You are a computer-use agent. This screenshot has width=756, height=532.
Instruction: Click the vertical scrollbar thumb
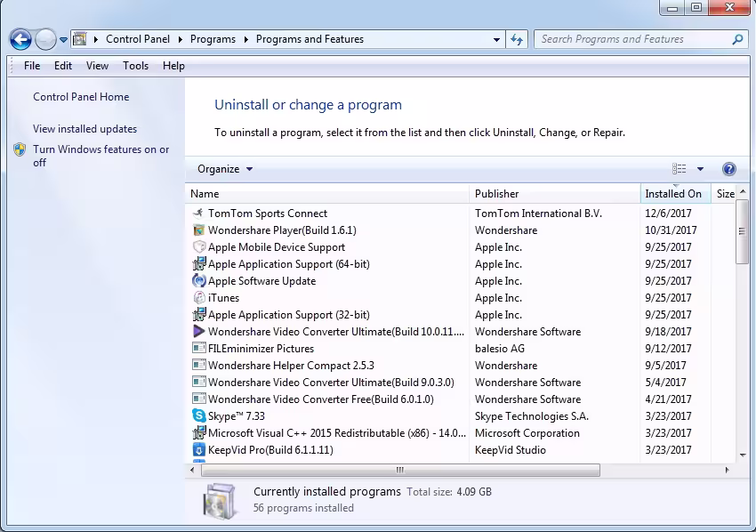pos(743,232)
